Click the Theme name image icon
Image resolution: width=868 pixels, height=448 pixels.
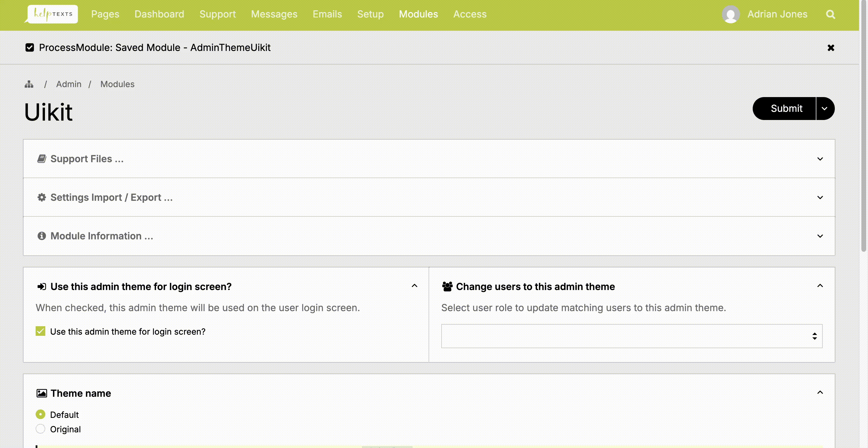[41, 393]
